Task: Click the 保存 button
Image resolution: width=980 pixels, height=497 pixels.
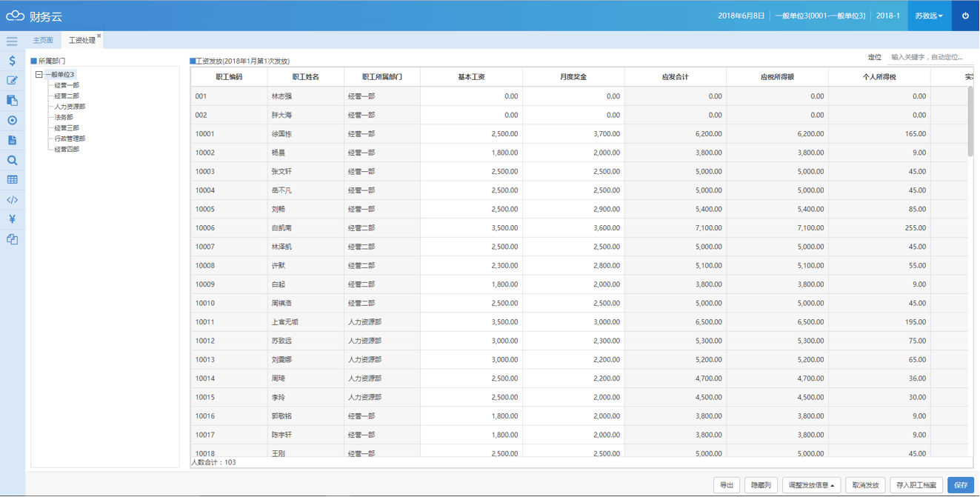Action: click(961, 485)
